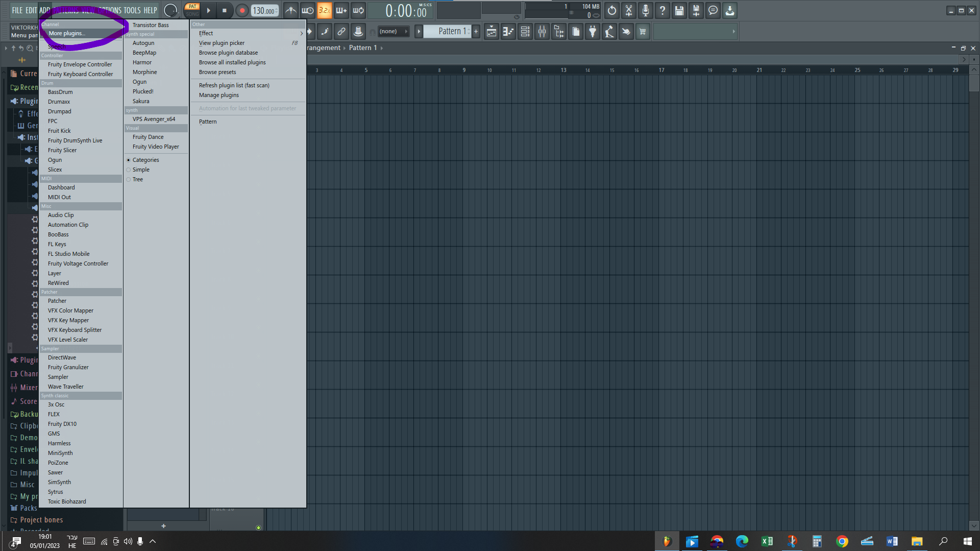Click the one-click audio recording microphone icon
Viewport: 980px width, 551px height.
[x=646, y=10]
